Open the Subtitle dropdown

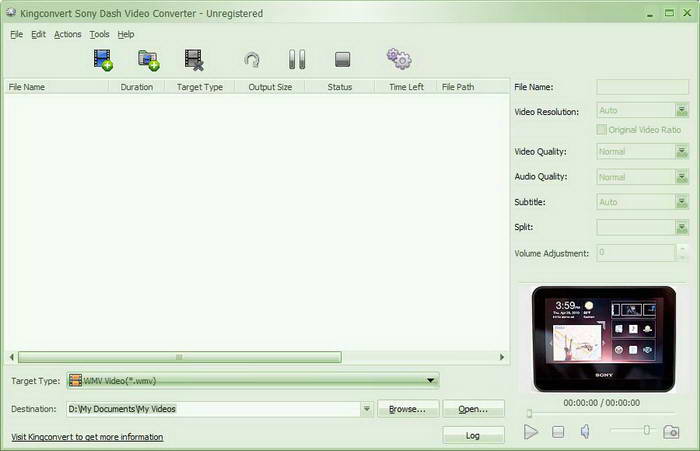point(682,202)
